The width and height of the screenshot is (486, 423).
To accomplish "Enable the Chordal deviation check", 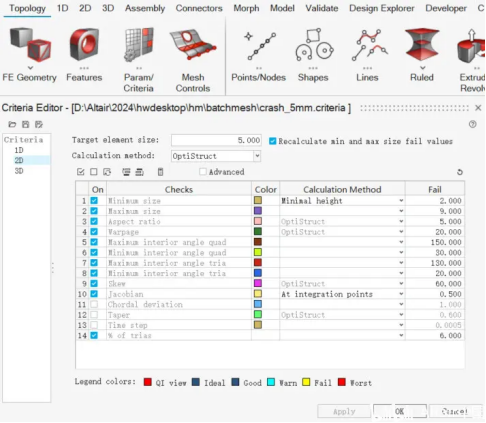I will (94, 304).
